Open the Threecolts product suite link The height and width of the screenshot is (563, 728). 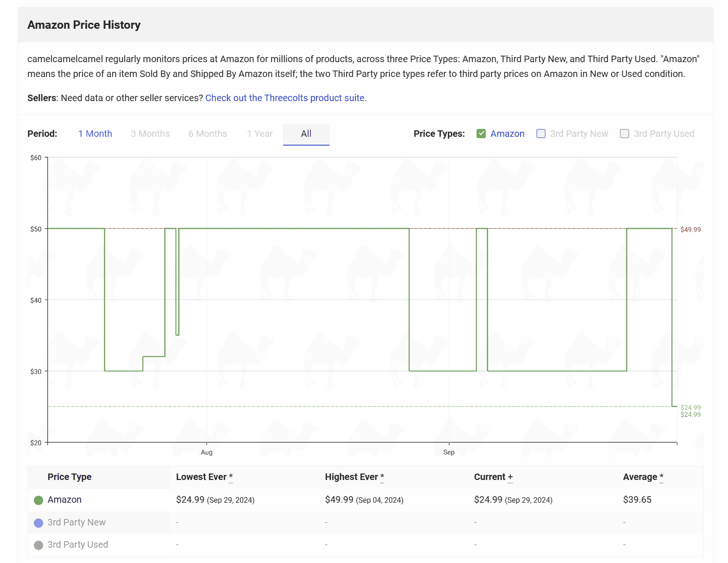(x=286, y=98)
